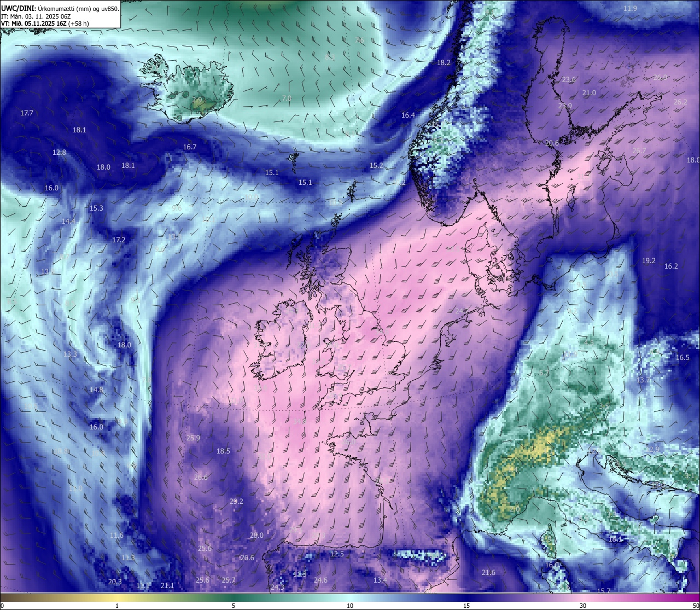
Task: Click the yellow section of the legend color bar
Action: pyautogui.click(x=118, y=597)
